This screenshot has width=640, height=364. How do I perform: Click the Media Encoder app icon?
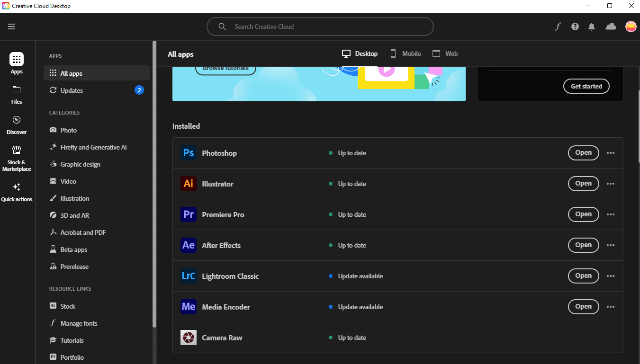coord(189,307)
